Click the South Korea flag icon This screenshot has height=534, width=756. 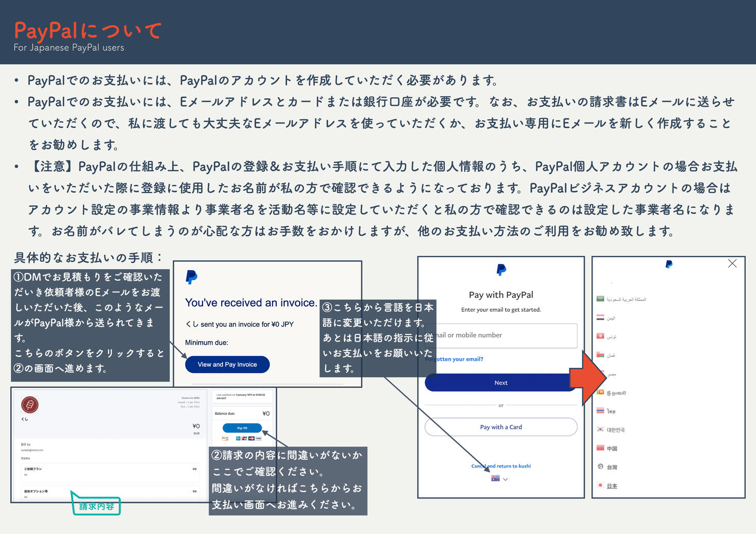tap(600, 429)
